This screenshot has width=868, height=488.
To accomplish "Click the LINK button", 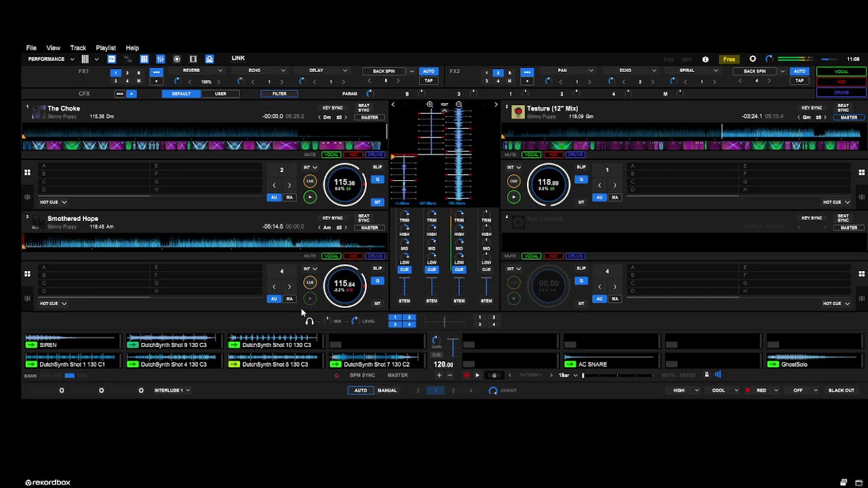I will click(x=238, y=58).
